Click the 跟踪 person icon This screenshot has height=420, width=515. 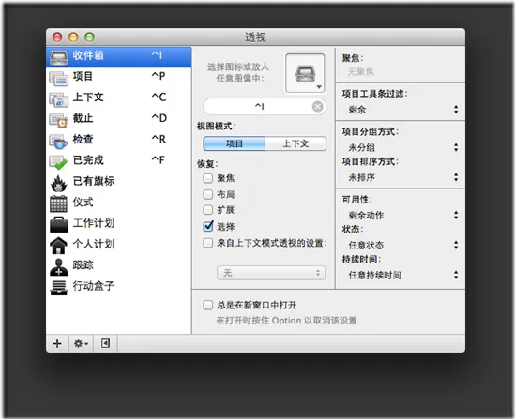tap(58, 266)
